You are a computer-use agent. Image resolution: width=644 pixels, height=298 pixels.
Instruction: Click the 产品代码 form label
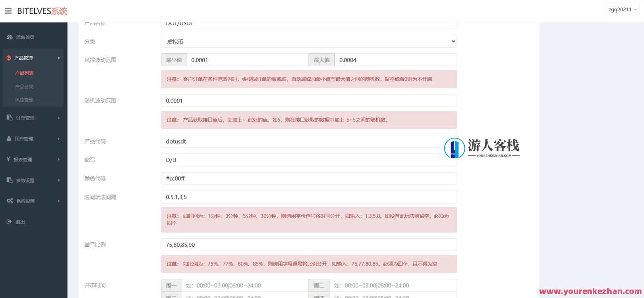[x=95, y=141]
